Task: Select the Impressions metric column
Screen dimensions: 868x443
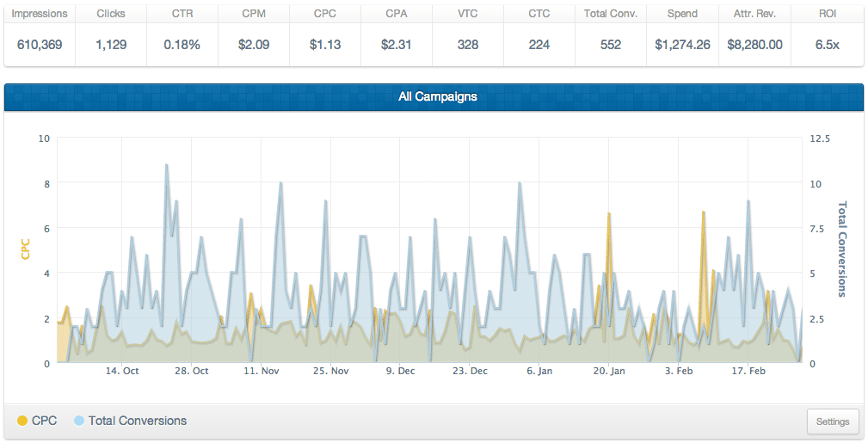Action: click(x=40, y=36)
